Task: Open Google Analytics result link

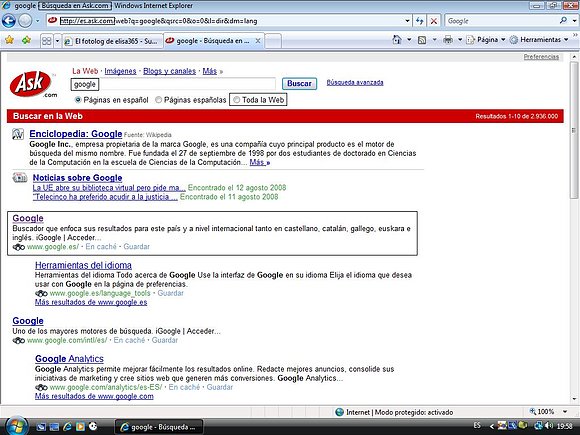Action: [x=69, y=359]
